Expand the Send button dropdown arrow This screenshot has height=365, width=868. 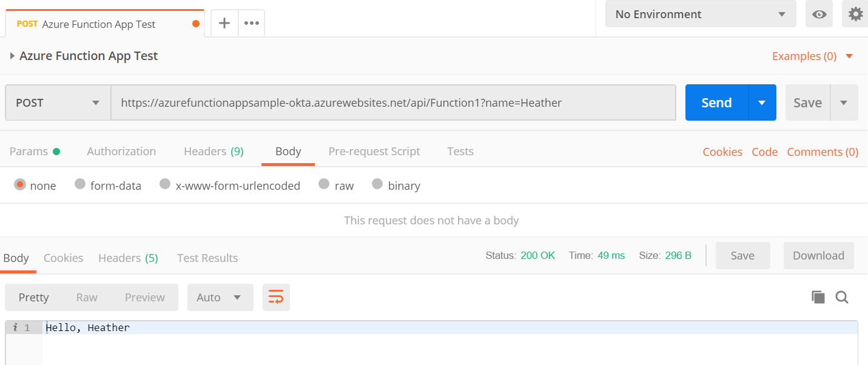[762, 102]
